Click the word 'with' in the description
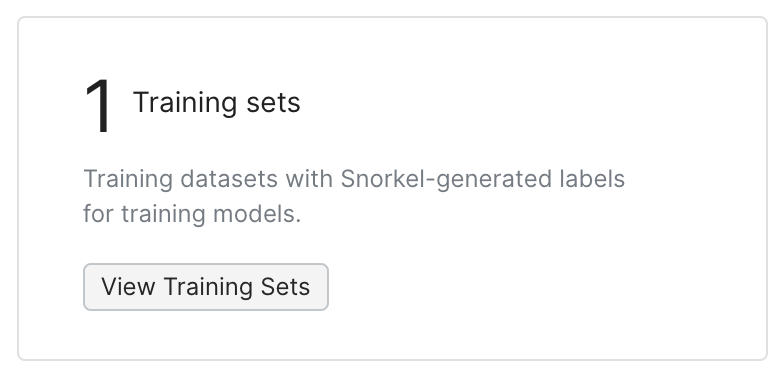 point(309,178)
